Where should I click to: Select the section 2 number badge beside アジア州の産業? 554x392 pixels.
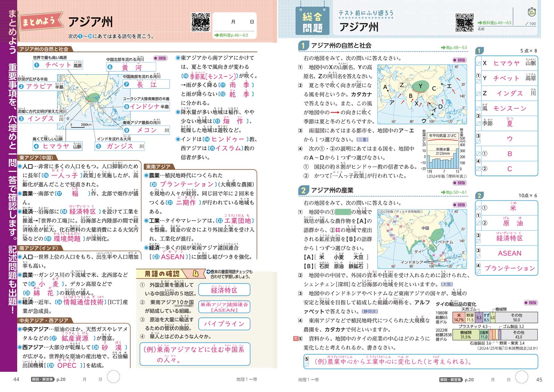point(303,190)
